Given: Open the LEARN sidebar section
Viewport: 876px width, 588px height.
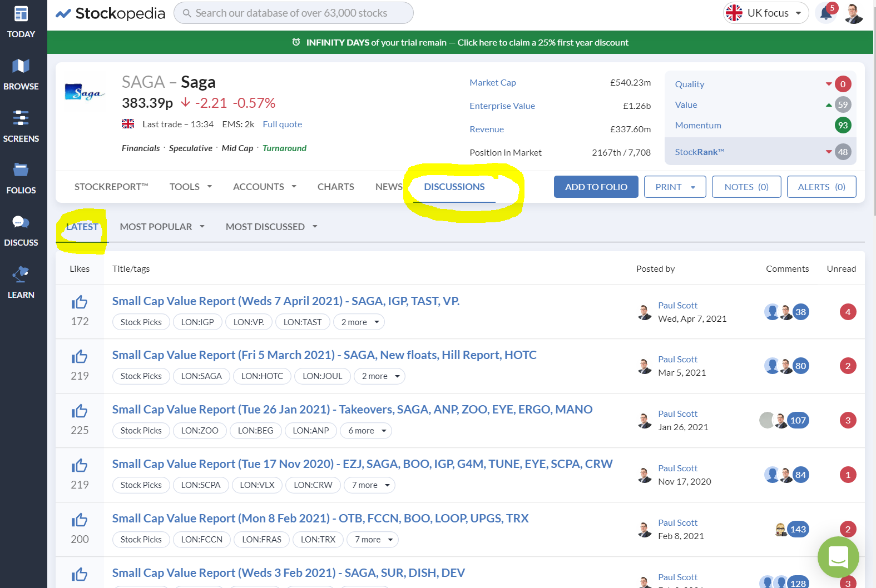Looking at the screenshot, I should coord(21,283).
